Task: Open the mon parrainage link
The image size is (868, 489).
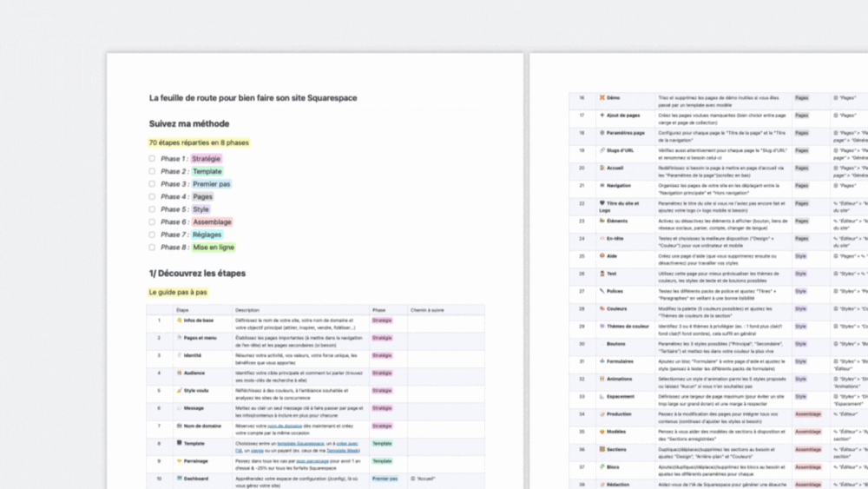Action: click(x=312, y=460)
